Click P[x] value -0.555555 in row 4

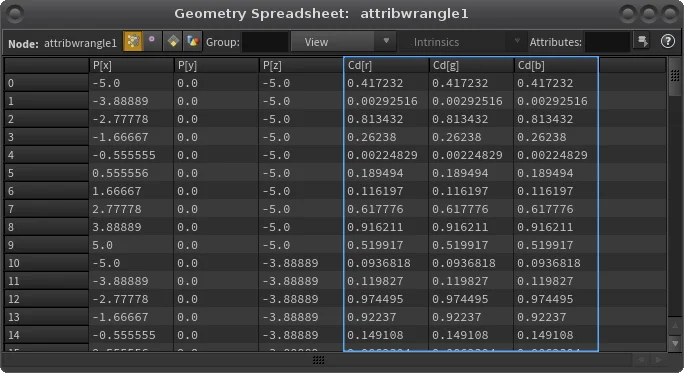[123, 155]
